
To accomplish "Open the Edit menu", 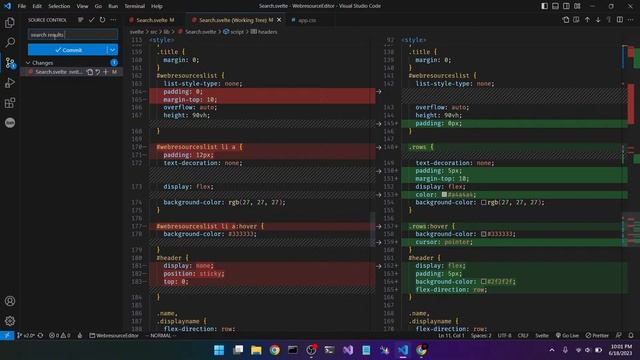I will (x=37, y=6).
